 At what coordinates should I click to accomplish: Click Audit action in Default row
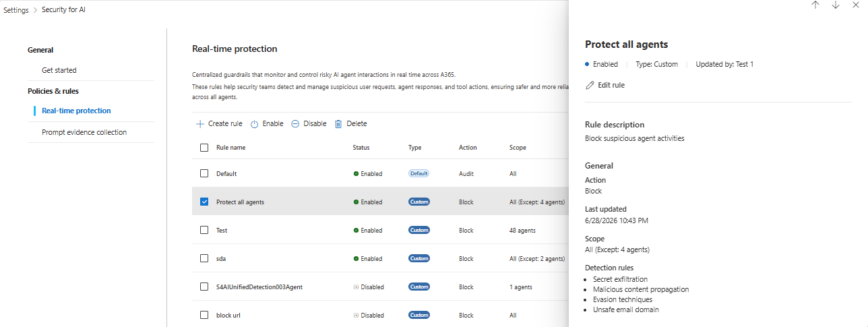(466, 173)
